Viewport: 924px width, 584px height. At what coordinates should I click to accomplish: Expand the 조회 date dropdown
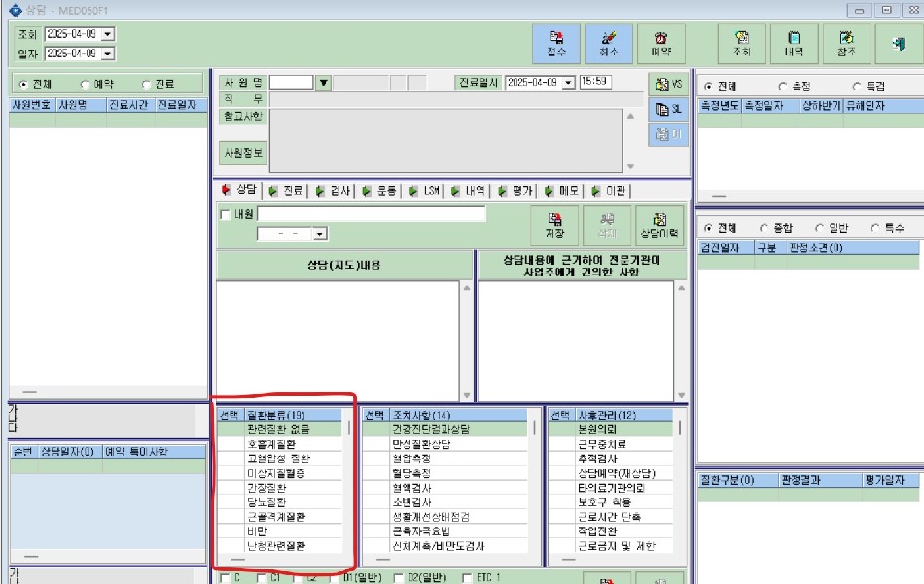click(108, 34)
